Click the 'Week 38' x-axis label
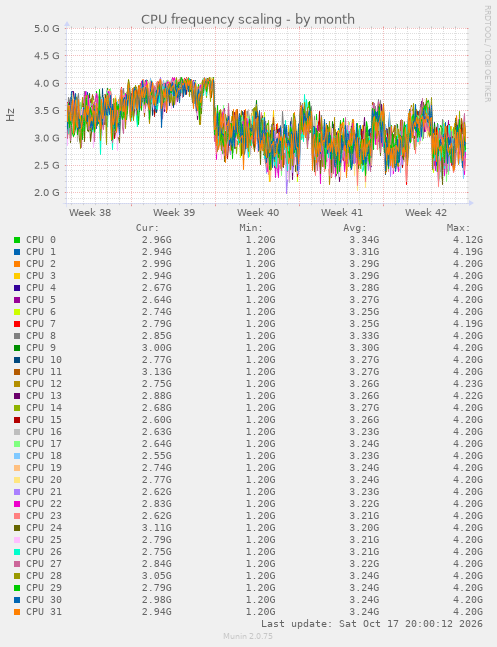 90,213
